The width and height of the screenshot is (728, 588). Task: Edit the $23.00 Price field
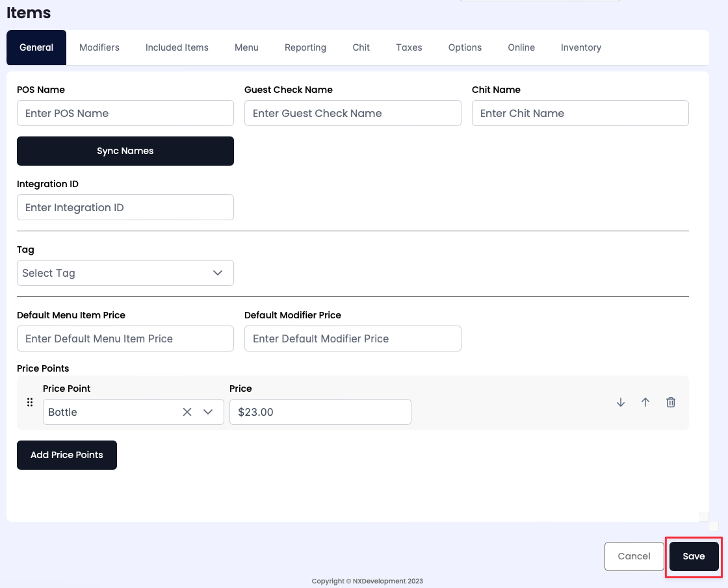click(x=320, y=412)
